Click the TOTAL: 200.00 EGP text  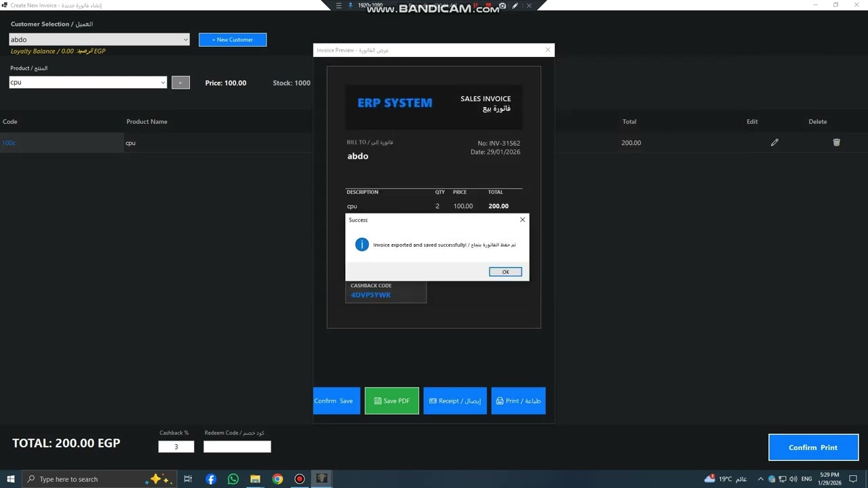pos(66,443)
